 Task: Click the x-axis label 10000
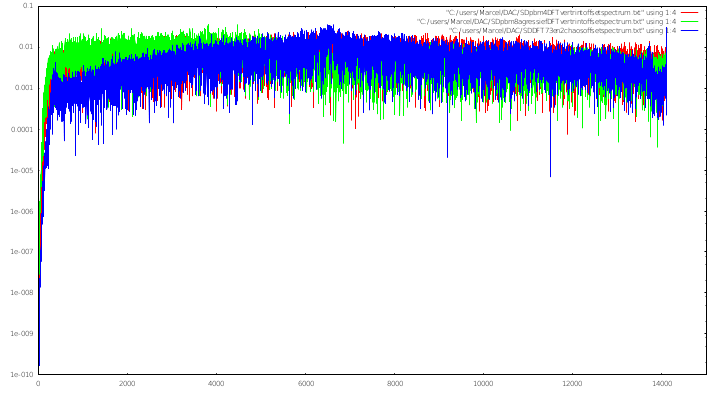483,384
